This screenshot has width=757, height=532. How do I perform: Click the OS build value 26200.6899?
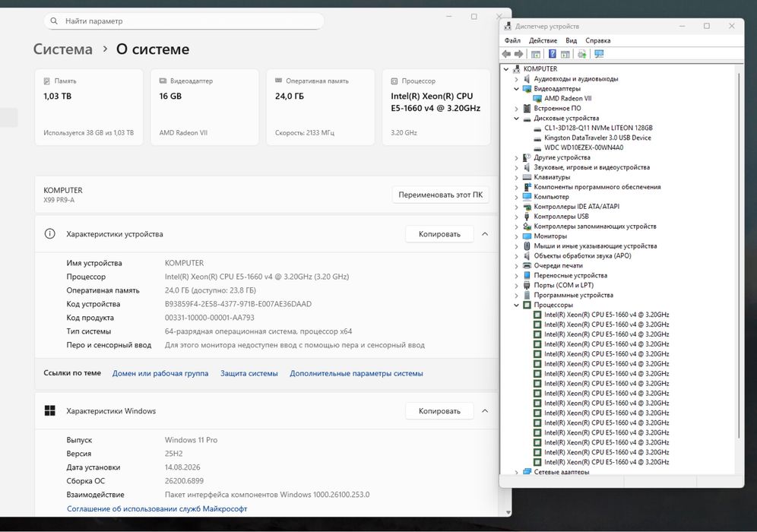point(184,481)
